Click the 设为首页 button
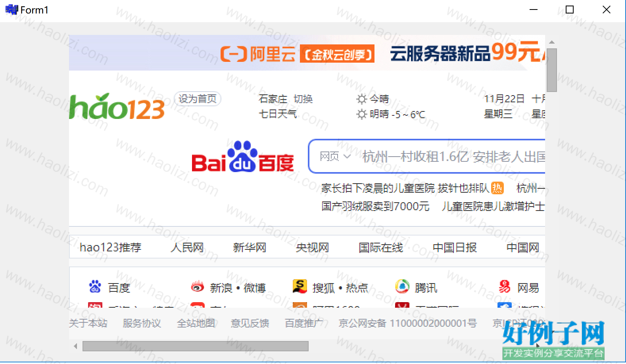 point(198,99)
